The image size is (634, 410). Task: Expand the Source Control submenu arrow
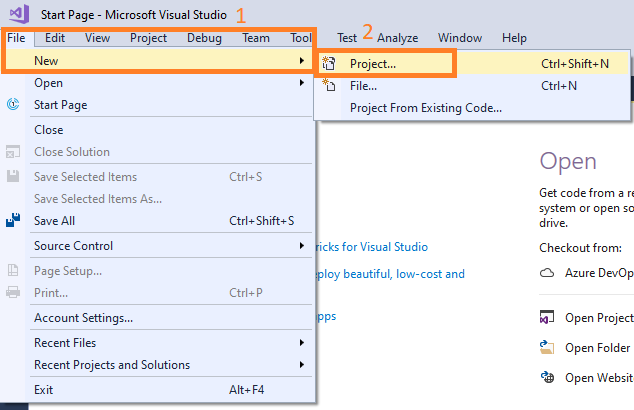[302, 245]
